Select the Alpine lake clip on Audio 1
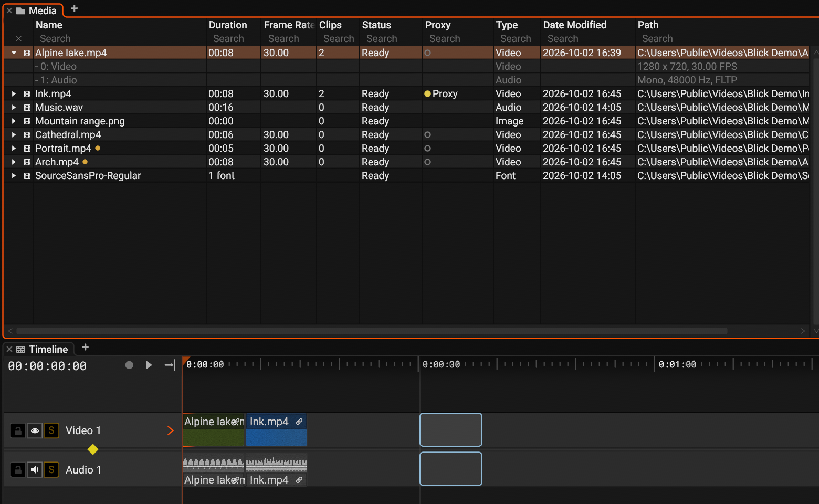The height and width of the screenshot is (504, 819). point(214,471)
